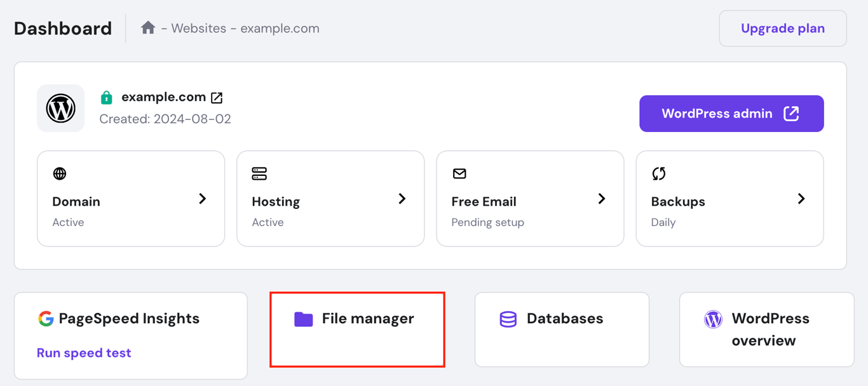This screenshot has height=386, width=868.
Task: Open the WordPress admin panel
Action: [731, 113]
